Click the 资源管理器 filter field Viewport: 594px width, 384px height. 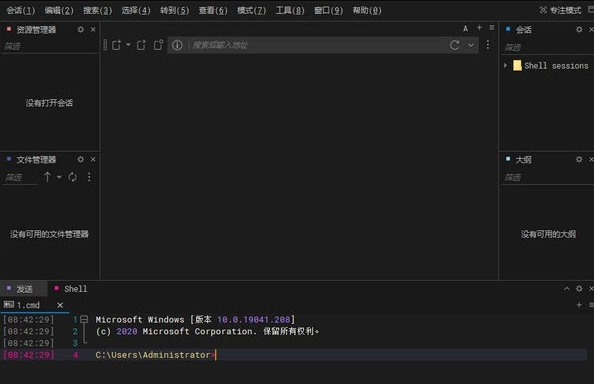tap(49, 46)
